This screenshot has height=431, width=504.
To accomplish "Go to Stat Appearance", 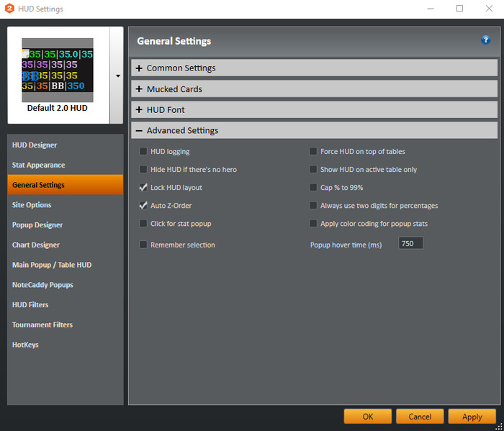I will click(x=65, y=165).
